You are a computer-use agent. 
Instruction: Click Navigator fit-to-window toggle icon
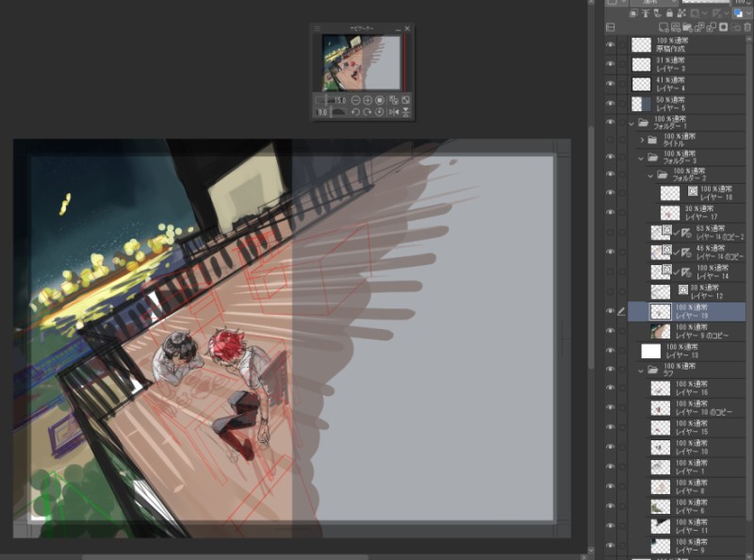click(405, 100)
